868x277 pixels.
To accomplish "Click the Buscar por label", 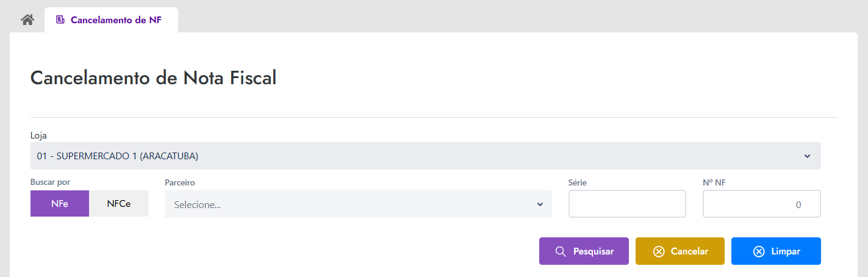I will (x=50, y=182).
